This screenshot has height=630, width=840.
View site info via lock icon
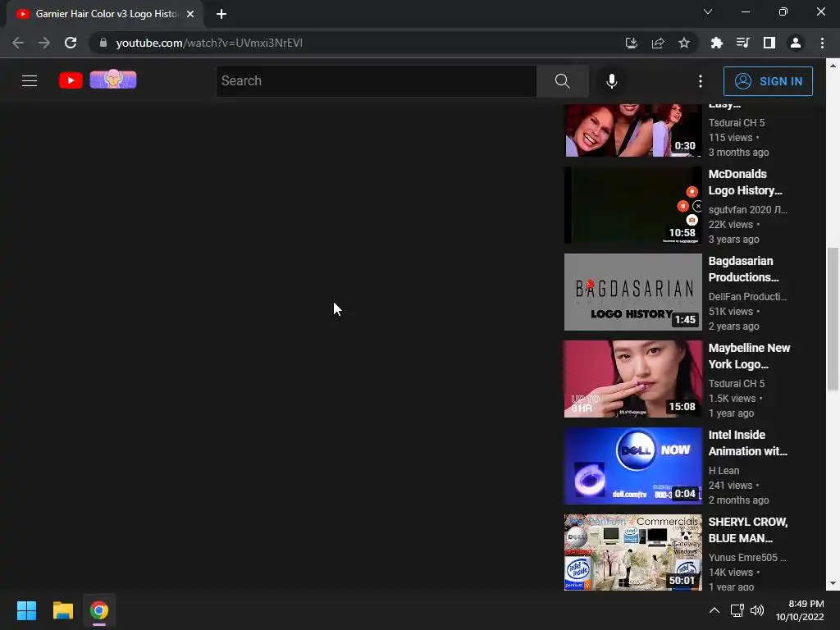click(x=103, y=43)
